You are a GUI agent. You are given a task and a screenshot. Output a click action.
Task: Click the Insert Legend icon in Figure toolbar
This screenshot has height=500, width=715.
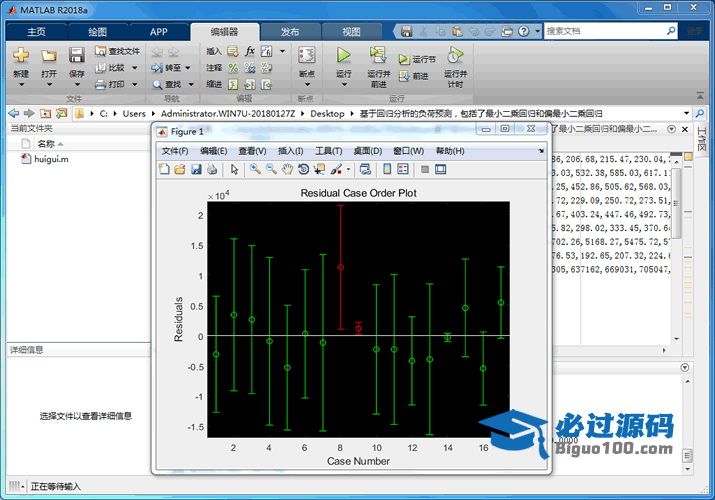tap(402, 170)
